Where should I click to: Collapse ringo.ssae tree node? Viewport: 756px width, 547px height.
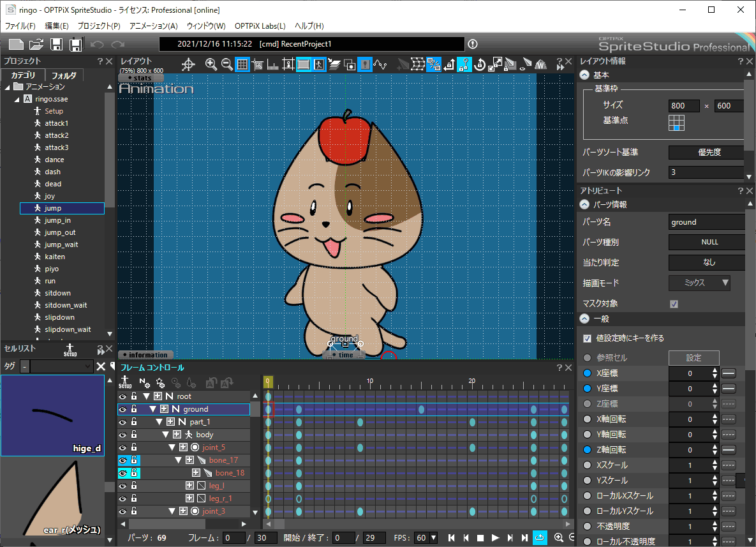click(17, 100)
